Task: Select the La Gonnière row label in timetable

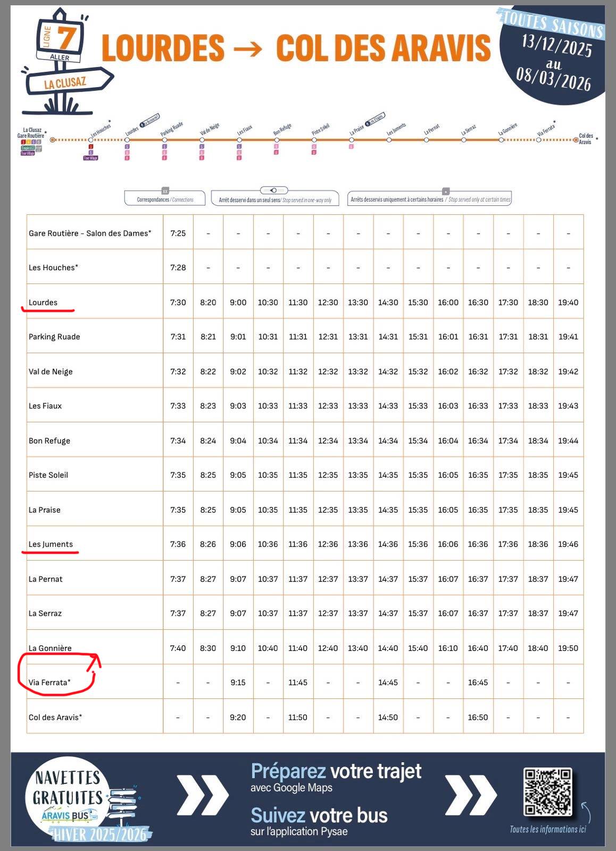Action: (x=50, y=648)
